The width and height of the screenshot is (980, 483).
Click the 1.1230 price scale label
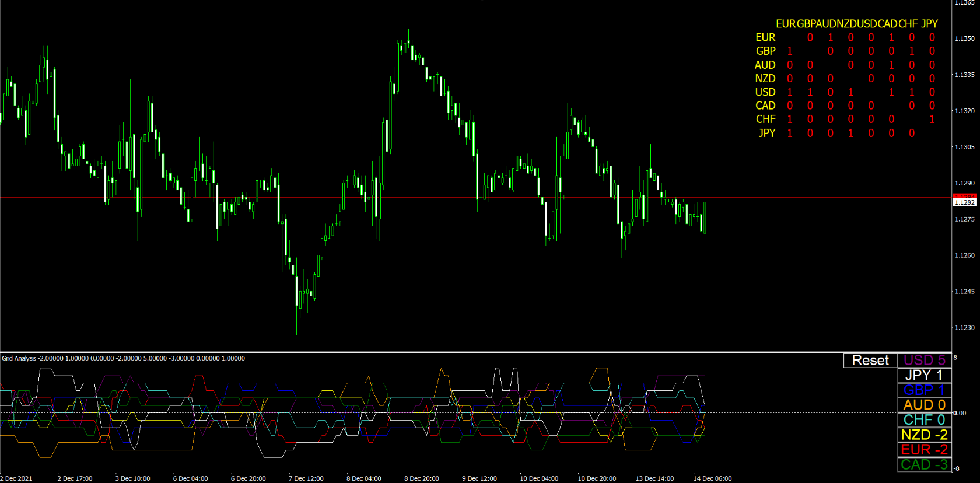tap(964, 328)
